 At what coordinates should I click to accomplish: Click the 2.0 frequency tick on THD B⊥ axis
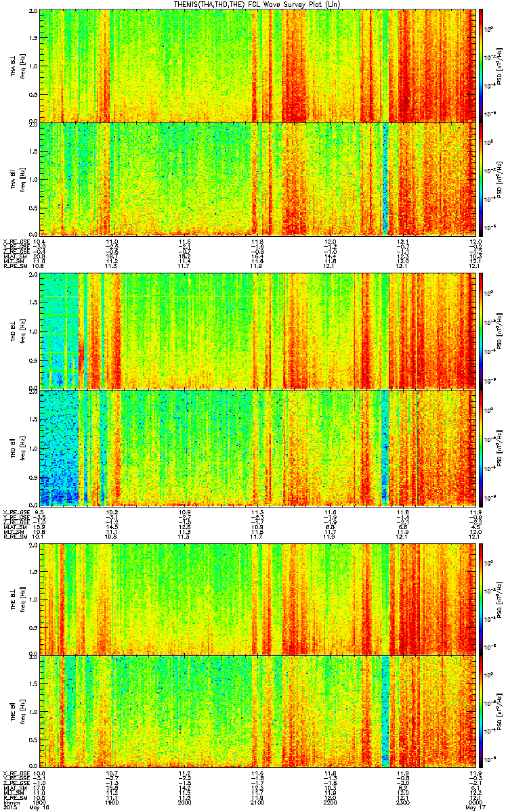[x=32, y=276]
